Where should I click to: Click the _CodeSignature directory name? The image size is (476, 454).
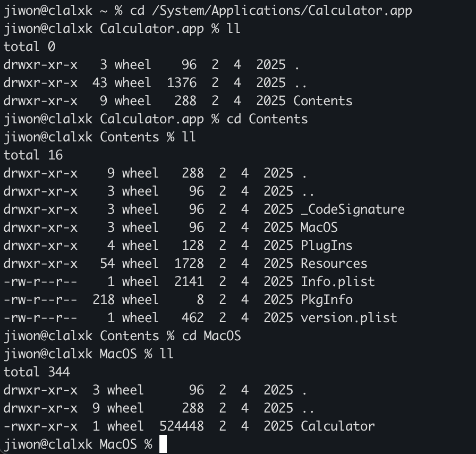tap(352, 209)
